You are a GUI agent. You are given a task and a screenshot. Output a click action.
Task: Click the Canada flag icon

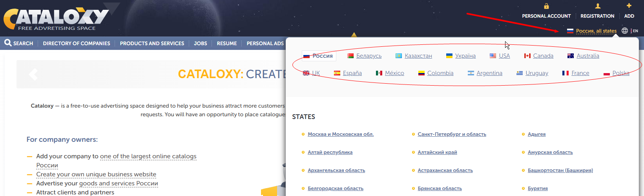527,56
